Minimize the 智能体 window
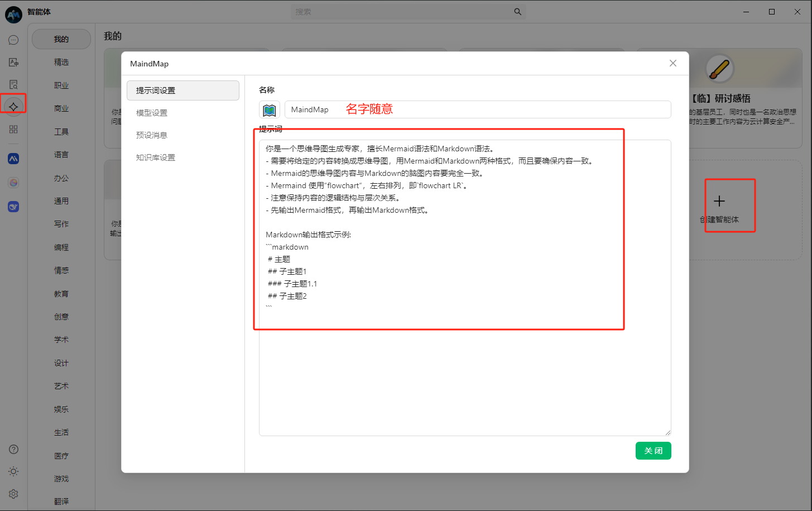This screenshot has width=812, height=511. (746, 12)
